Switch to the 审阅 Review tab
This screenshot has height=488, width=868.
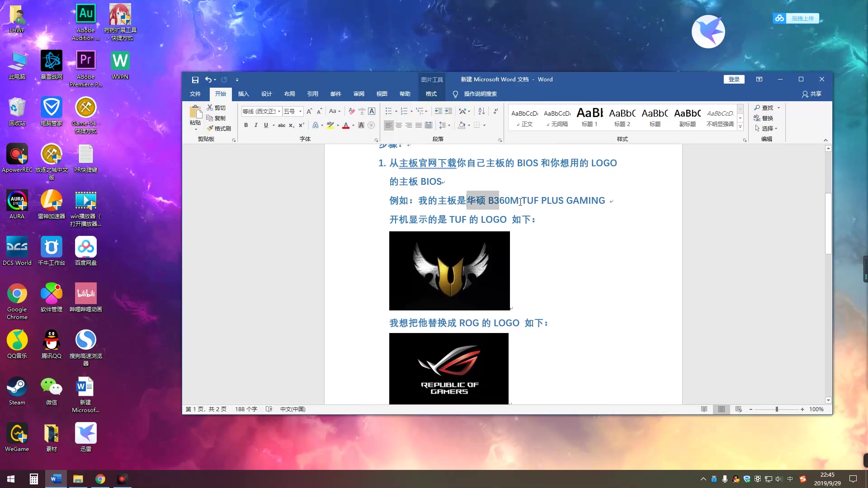359,94
